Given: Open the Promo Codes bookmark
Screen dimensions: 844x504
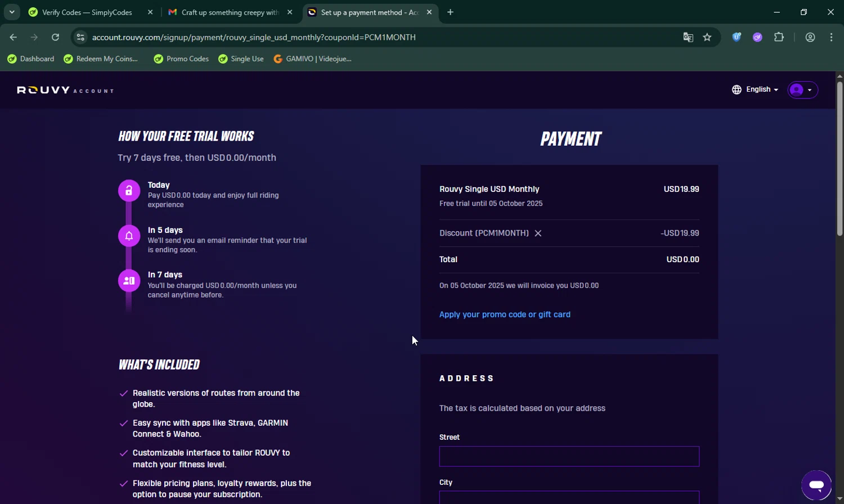Looking at the screenshot, I should click(x=181, y=59).
